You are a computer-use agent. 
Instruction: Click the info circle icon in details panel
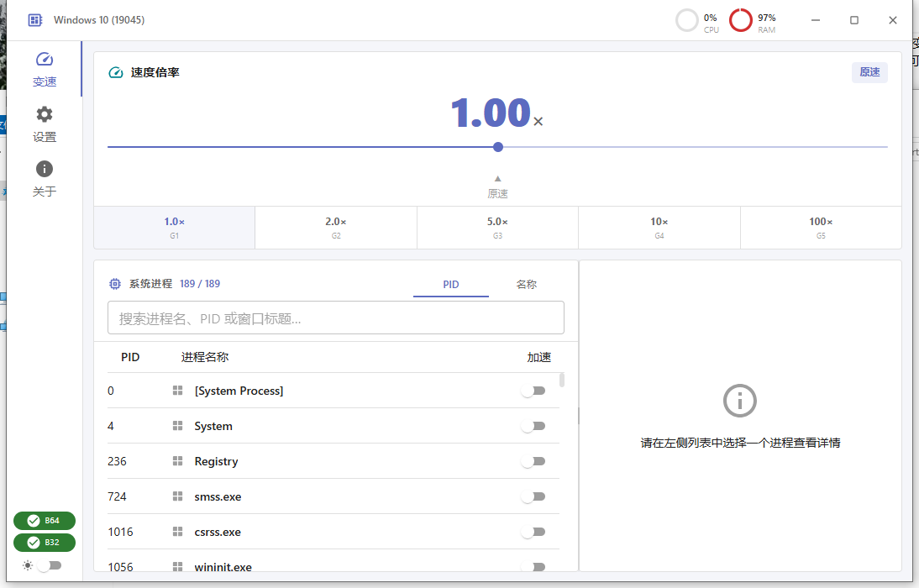pos(740,401)
